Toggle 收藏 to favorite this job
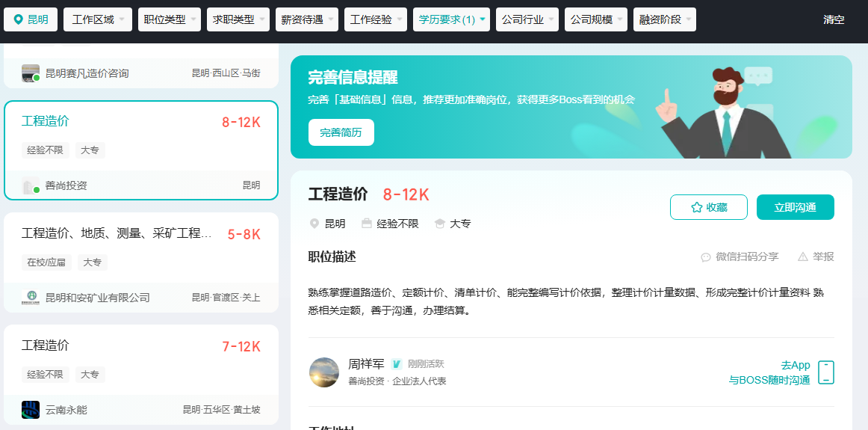 [708, 207]
